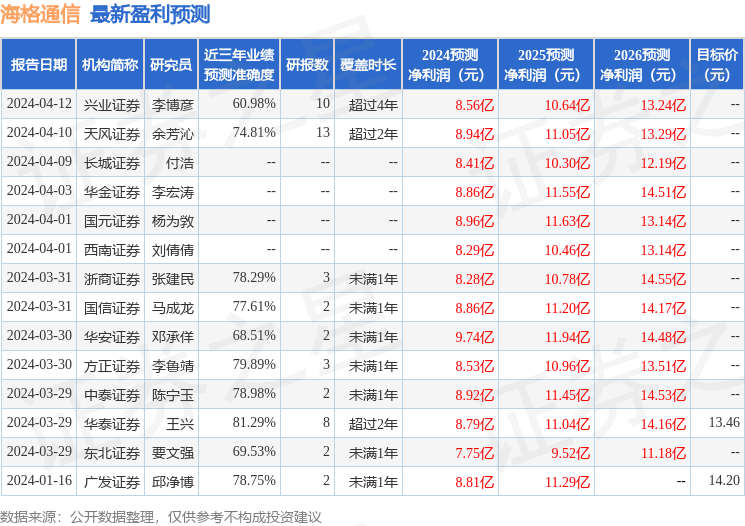Click the 覆盖时长 column header
The image size is (745, 526).
(368, 65)
